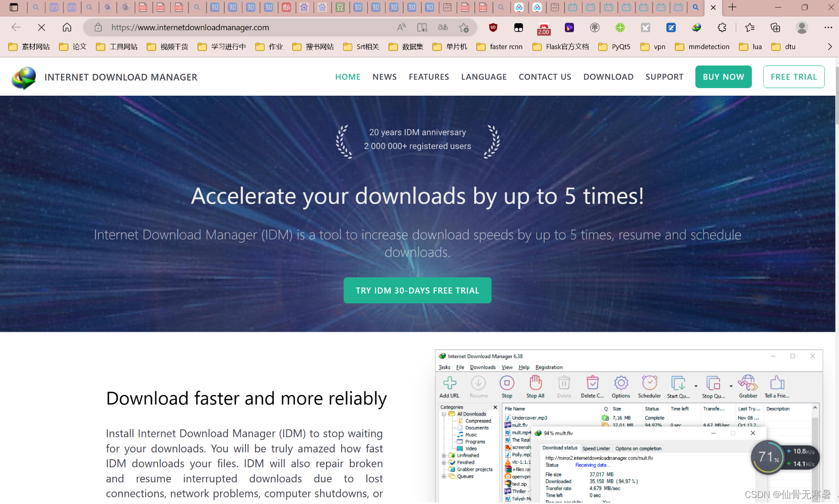The width and height of the screenshot is (839, 504).
Task: Open the tab actions menu icon
Action: coord(14,7)
